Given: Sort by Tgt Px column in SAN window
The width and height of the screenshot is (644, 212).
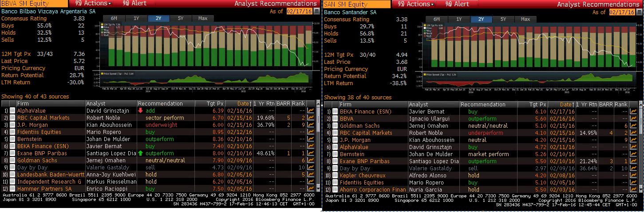Looking at the screenshot, I should [x=533, y=105].
